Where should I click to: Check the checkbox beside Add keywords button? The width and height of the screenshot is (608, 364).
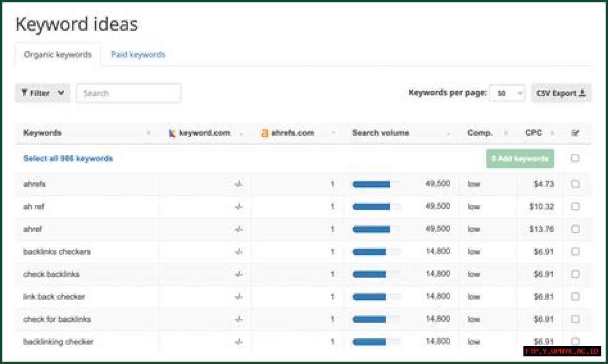tap(575, 159)
